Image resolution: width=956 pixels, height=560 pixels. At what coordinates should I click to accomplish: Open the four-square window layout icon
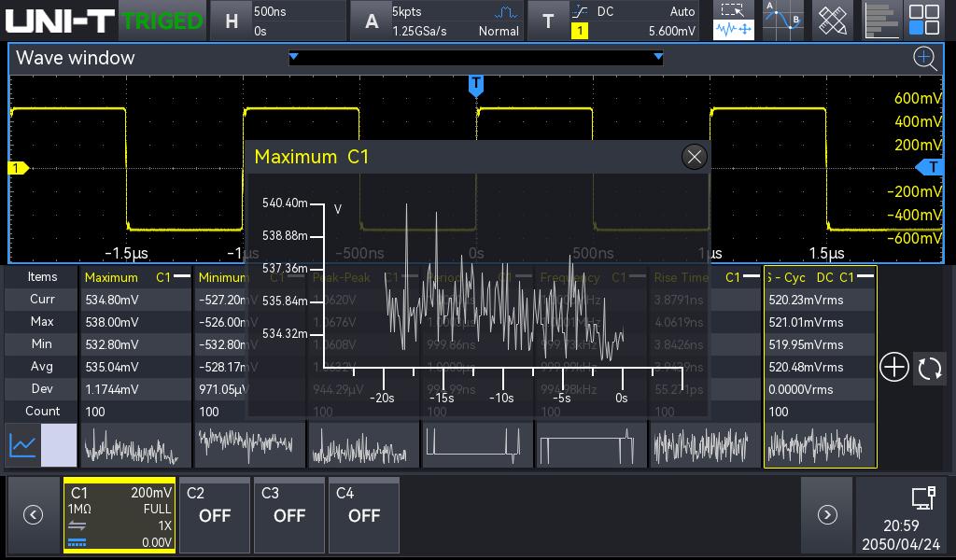click(x=924, y=21)
